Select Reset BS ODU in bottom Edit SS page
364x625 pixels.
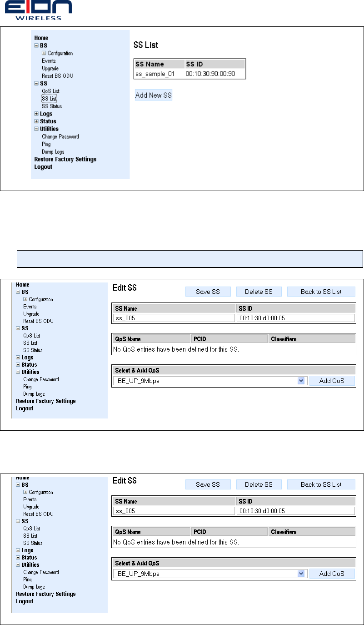click(38, 514)
